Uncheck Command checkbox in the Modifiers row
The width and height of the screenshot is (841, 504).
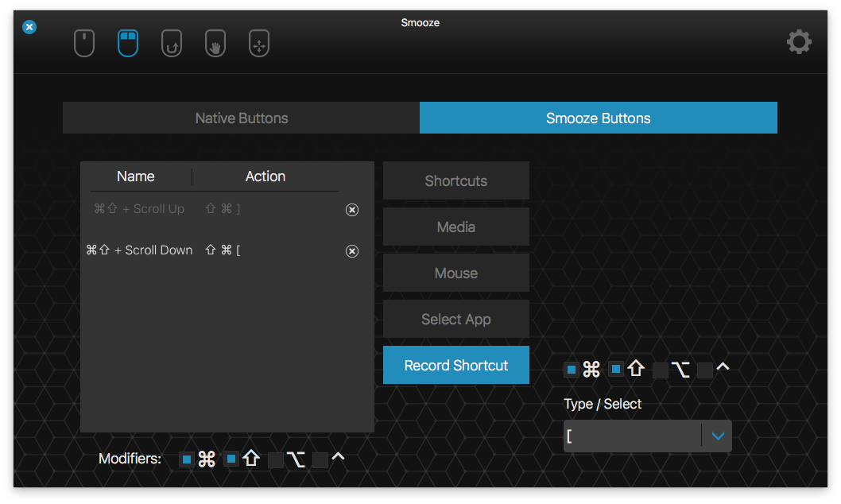tap(187, 459)
